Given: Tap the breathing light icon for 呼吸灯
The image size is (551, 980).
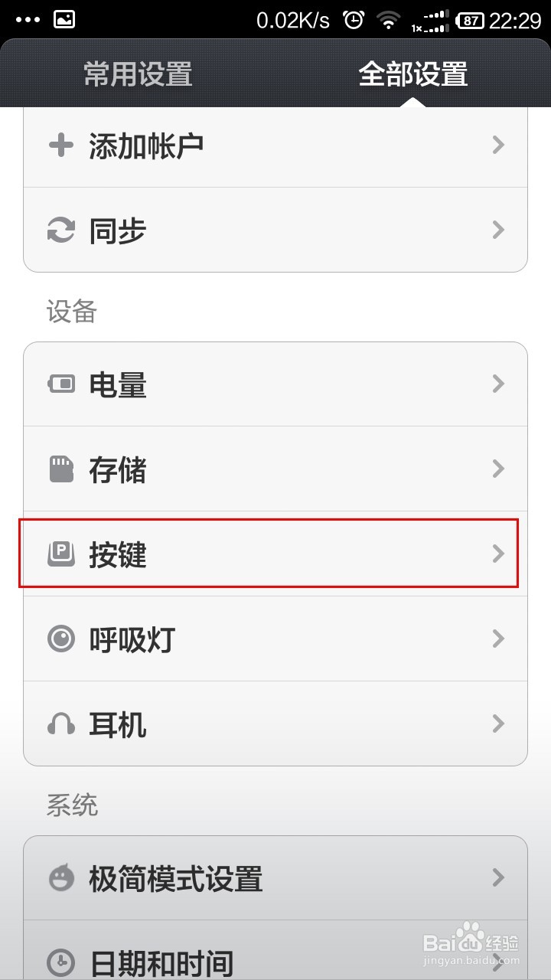Looking at the screenshot, I should tap(61, 638).
